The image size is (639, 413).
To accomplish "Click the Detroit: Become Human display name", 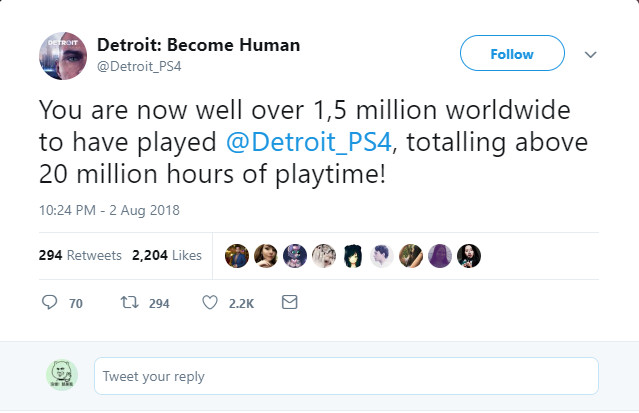I will 198,46.
